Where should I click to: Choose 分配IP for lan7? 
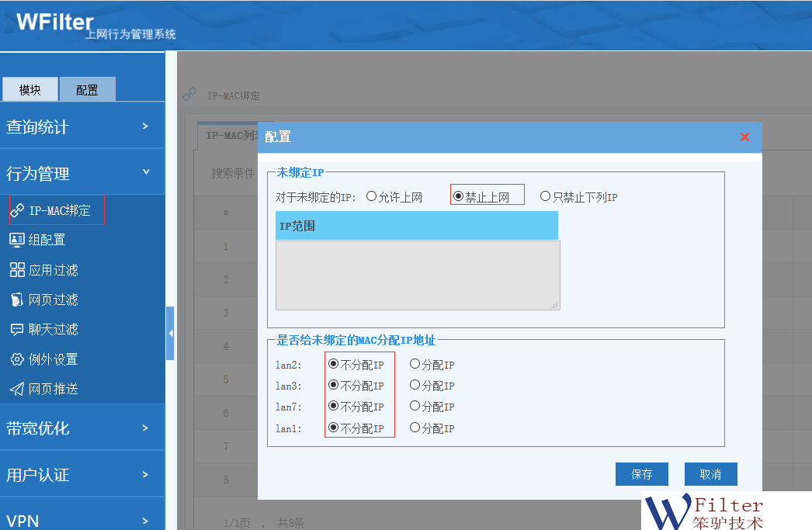(415, 407)
